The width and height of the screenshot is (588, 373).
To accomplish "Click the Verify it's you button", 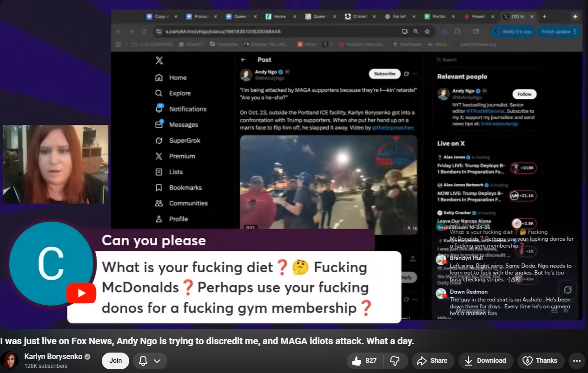I will (512, 32).
